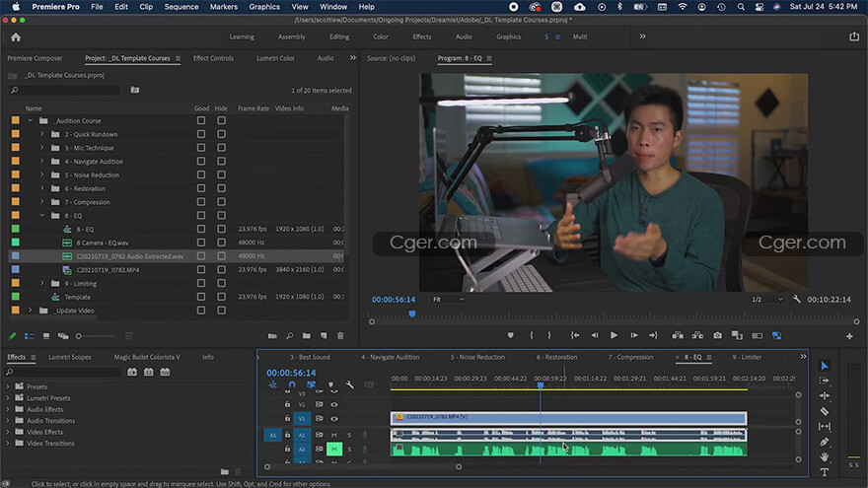Viewport: 868px width, 488px height.
Task: Check Good box for 8 Camera - EQ.wav
Action: point(201,243)
